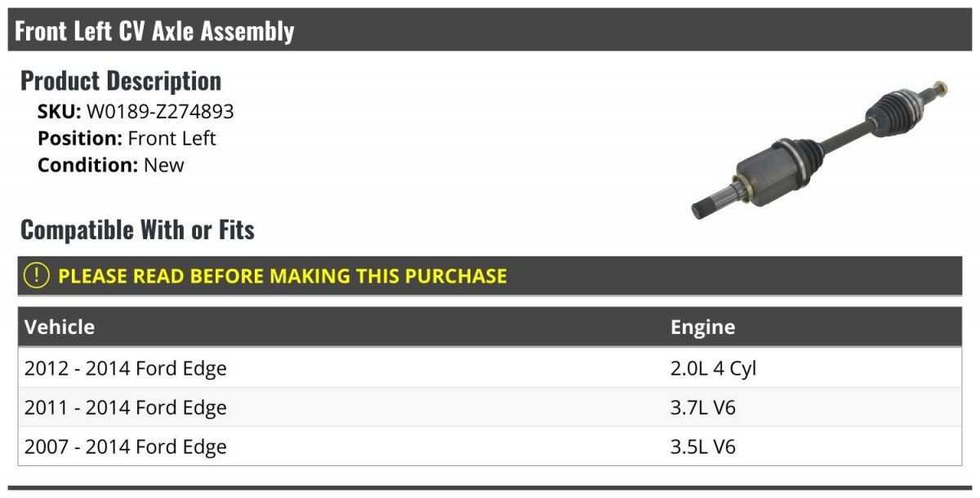Click the Vehicle column header
This screenshot has height=498, width=980.
pyautogui.click(x=60, y=327)
